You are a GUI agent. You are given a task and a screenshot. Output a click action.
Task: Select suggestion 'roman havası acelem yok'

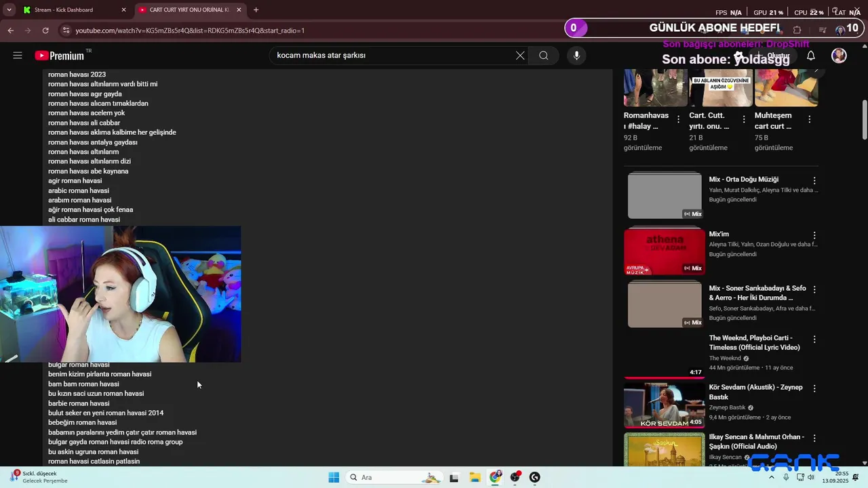coord(86,113)
